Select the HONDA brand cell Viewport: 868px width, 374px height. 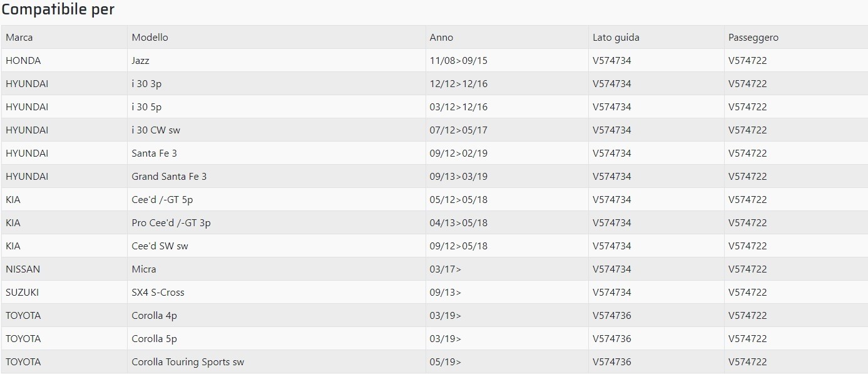[x=23, y=61]
